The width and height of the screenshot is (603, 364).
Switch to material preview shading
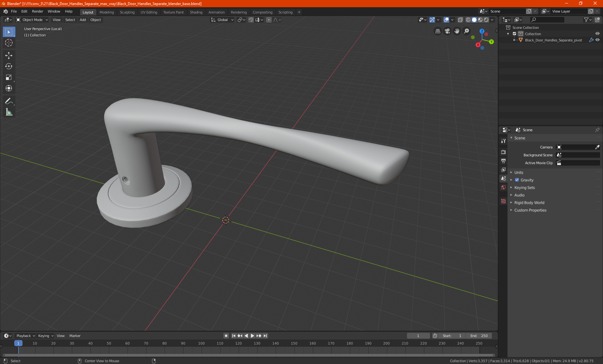[x=480, y=20]
